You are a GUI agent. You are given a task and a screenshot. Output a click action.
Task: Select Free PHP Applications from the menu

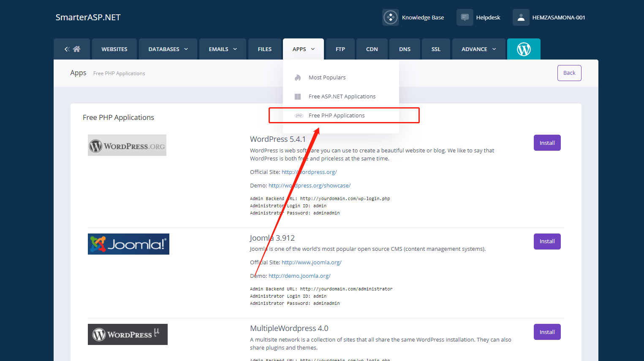tap(337, 115)
